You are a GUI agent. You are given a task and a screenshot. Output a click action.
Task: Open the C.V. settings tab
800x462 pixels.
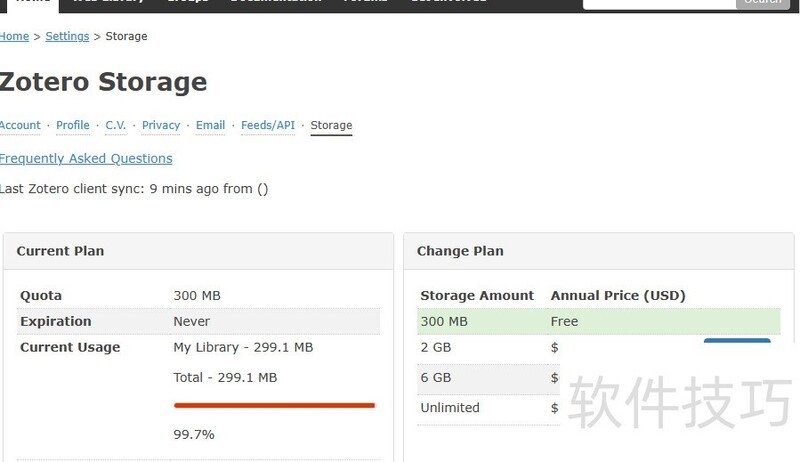click(116, 125)
